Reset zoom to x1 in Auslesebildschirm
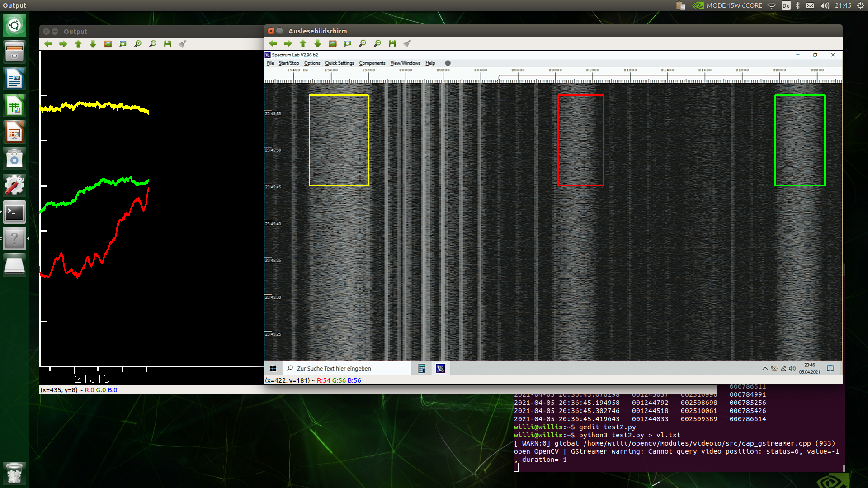The image size is (868, 488). tap(333, 43)
